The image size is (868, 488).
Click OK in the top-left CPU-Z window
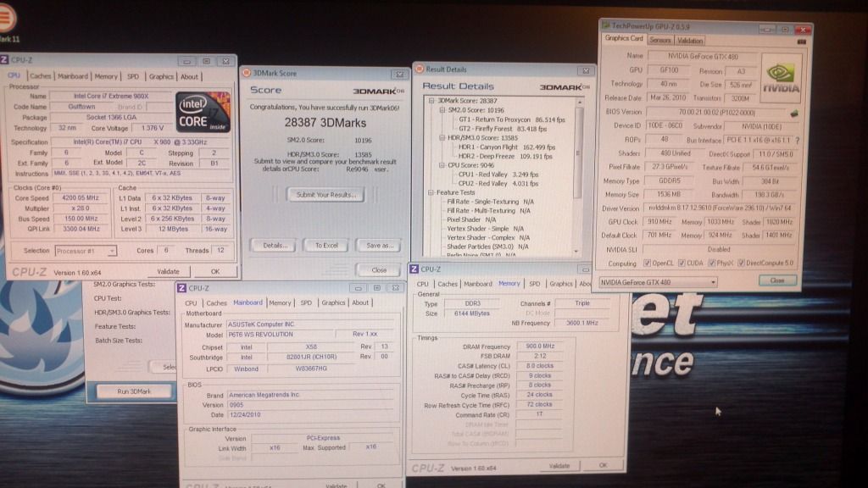pyautogui.click(x=215, y=272)
